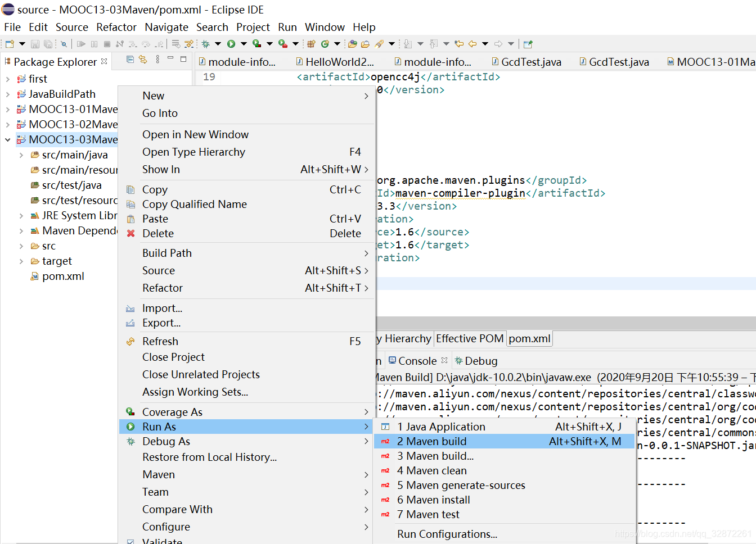The width and height of the screenshot is (756, 544).
Task: Open 'Run Configurations...' from submenu
Action: 505,534
